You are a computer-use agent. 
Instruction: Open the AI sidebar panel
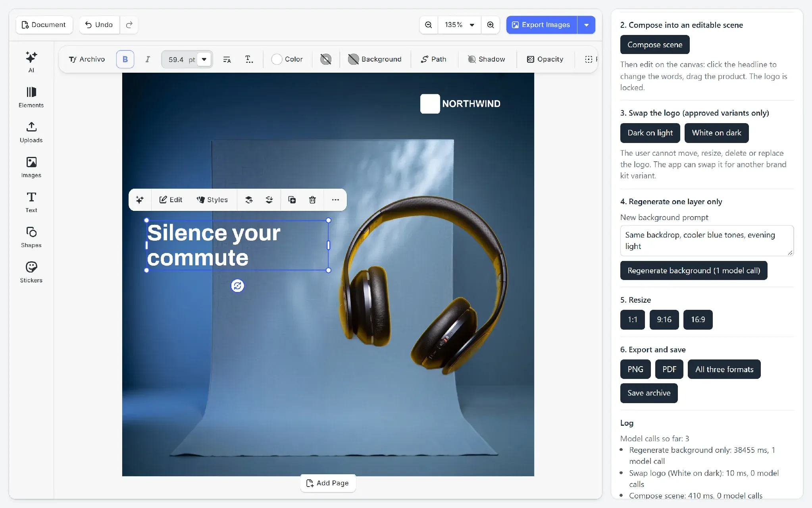click(x=31, y=62)
